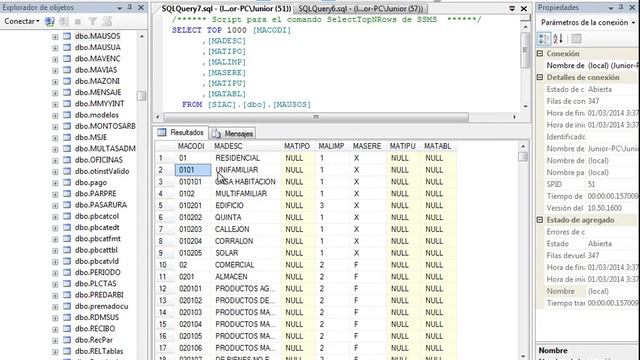Click the refresh icon in Object Explorer toolbar
The image size is (640, 360).
click(107, 21)
